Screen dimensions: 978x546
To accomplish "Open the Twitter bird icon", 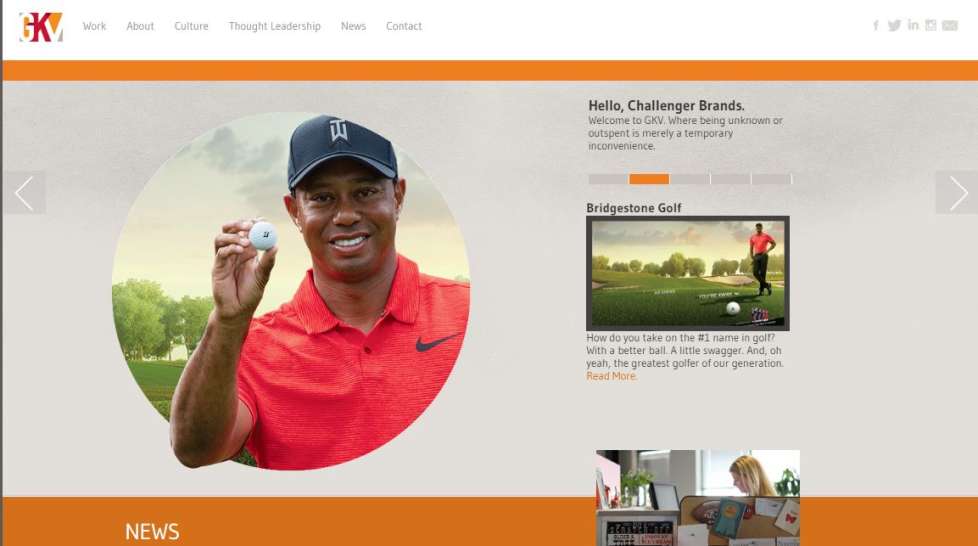I will pos(894,26).
